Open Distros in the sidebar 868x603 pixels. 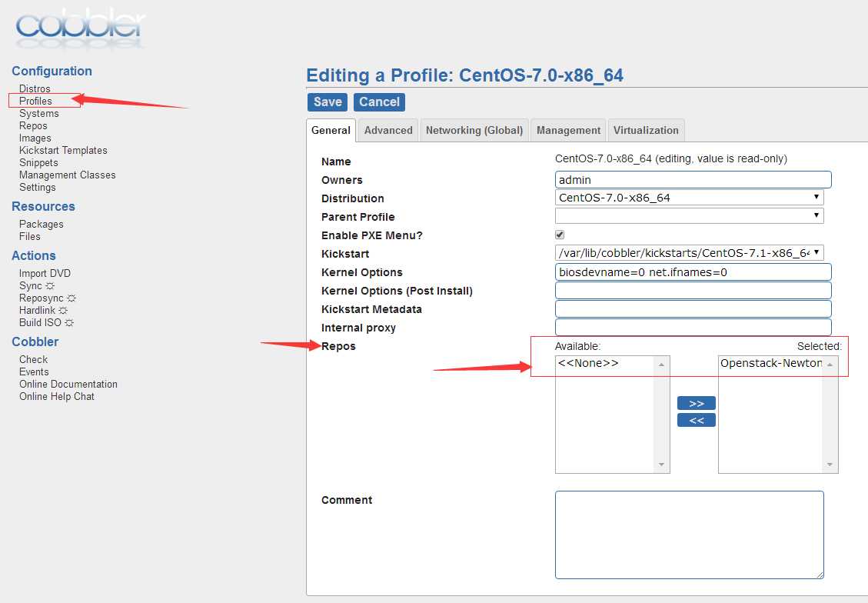35,88
